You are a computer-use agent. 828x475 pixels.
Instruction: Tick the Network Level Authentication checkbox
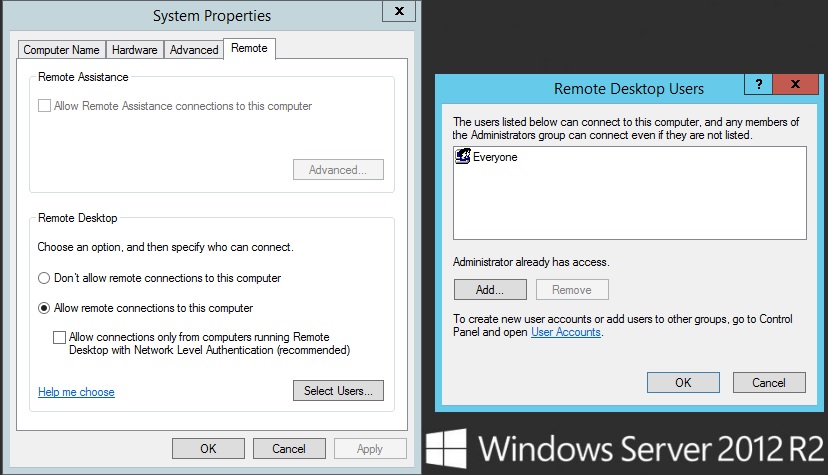coord(60,337)
